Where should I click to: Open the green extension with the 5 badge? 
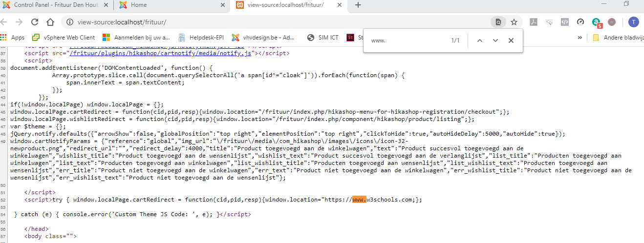(x=597, y=22)
